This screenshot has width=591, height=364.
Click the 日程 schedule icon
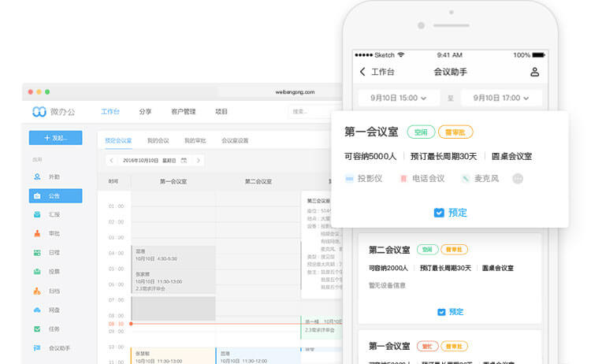[x=37, y=253]
